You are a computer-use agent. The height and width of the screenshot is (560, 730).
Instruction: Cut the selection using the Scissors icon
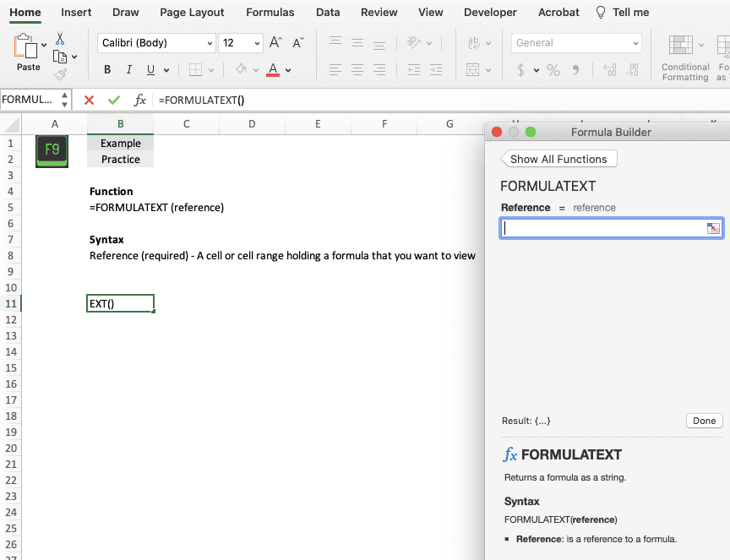click(x=60, y=40)
